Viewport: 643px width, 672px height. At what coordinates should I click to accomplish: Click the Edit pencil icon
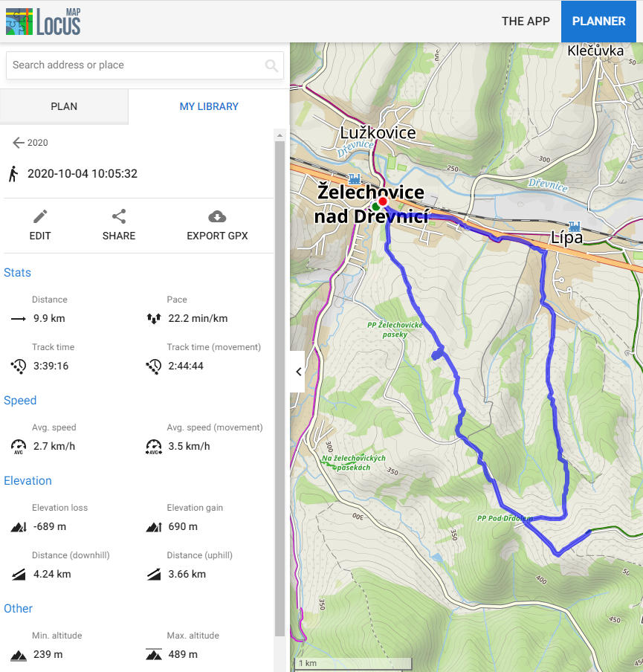click(40, 217)
